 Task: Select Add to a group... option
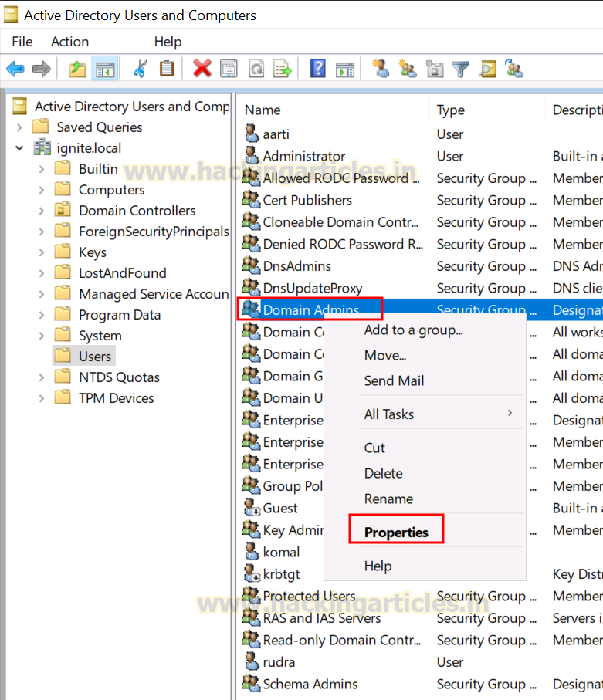click(414, 330)
